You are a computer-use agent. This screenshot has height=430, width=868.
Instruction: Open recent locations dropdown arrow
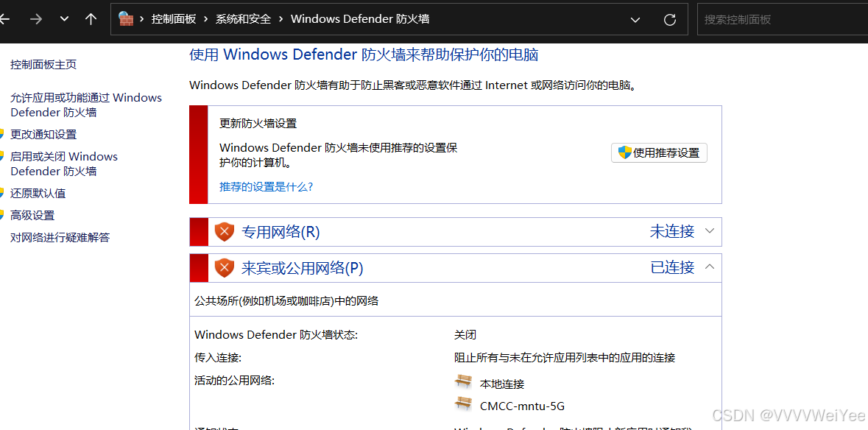pos(64,19)
